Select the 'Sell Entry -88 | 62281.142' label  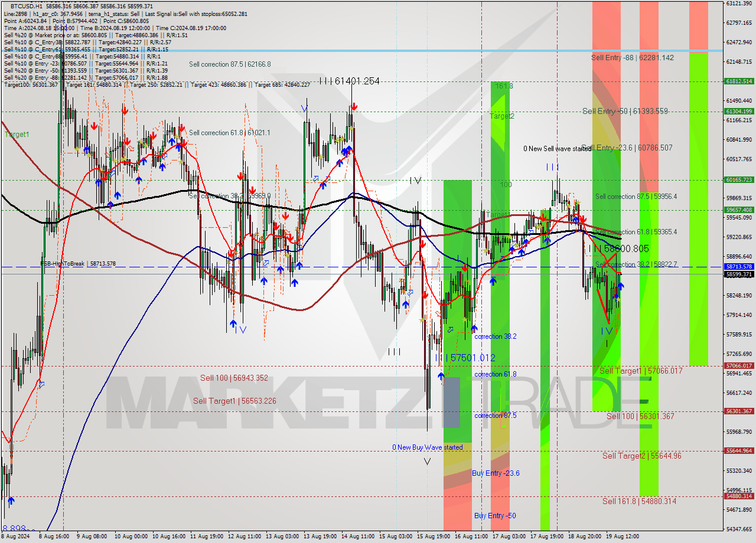[x=633, y=58]
